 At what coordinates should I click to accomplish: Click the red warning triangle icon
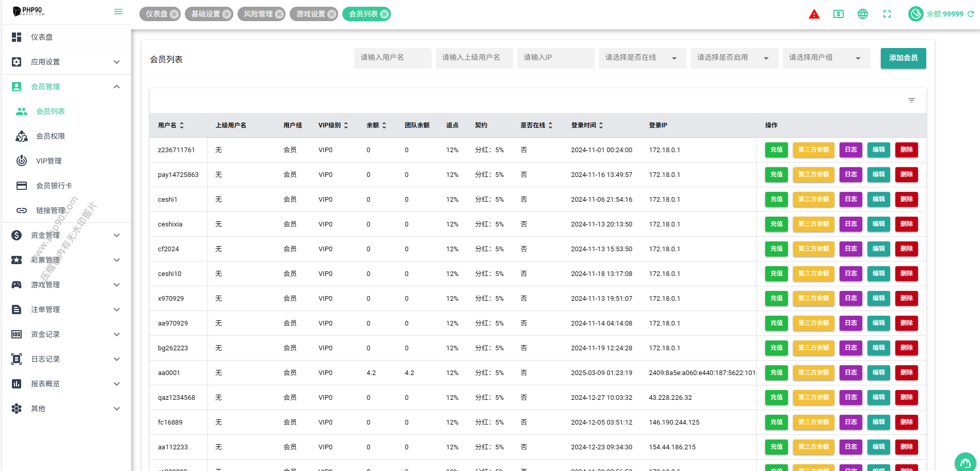(x=814, y=14)
